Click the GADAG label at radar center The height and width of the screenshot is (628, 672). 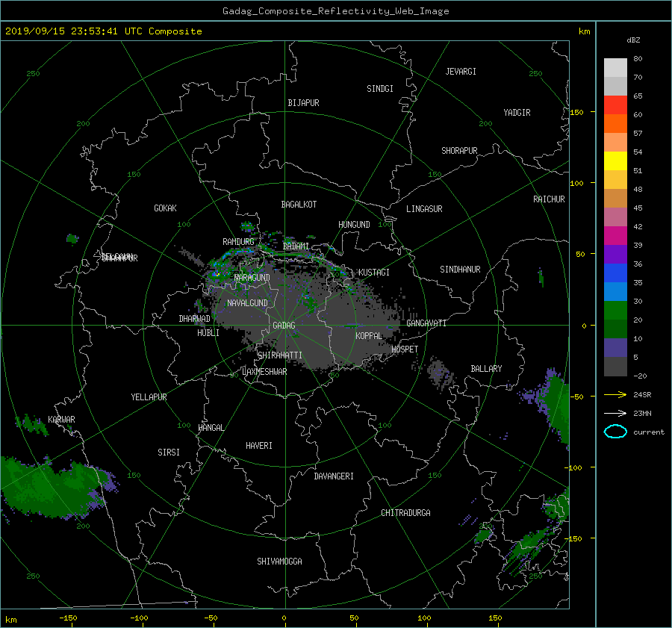pyautogui.click(x=284, y=326)
